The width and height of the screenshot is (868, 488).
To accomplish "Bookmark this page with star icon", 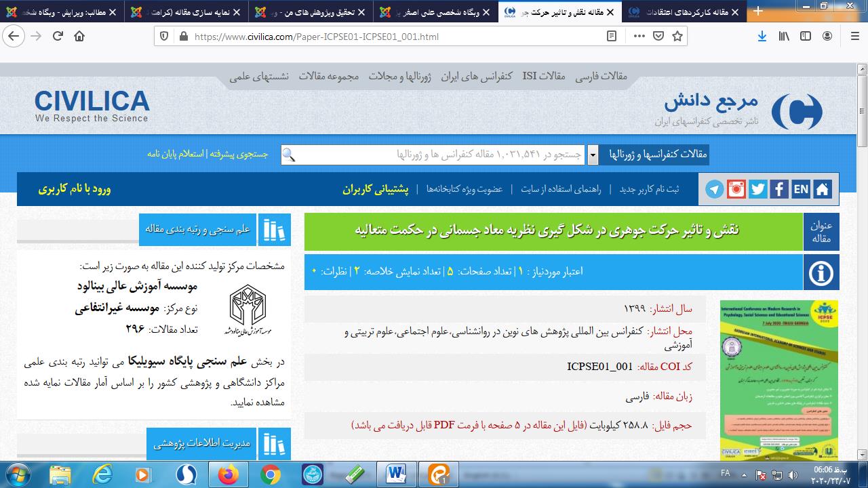I will tap(677, 37).
